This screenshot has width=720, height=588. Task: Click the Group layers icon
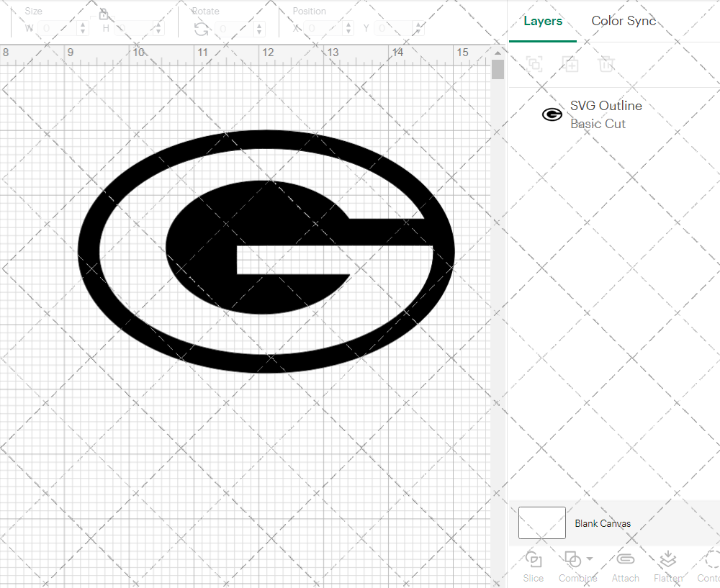[x=534, y=64]
